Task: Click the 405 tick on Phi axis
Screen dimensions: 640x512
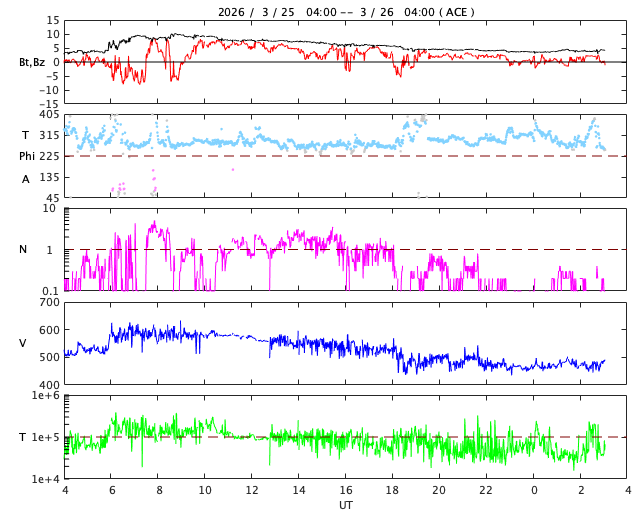Action: tap(48, 115)
